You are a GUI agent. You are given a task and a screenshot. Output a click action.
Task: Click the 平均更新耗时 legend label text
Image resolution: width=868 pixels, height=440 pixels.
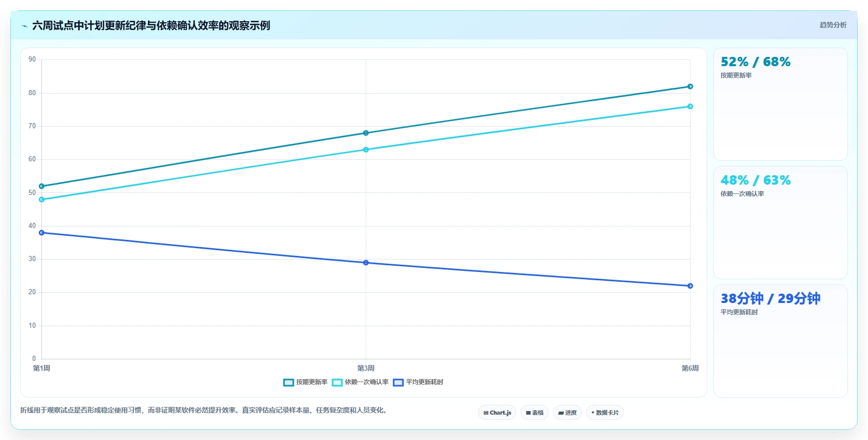[425, 382]
